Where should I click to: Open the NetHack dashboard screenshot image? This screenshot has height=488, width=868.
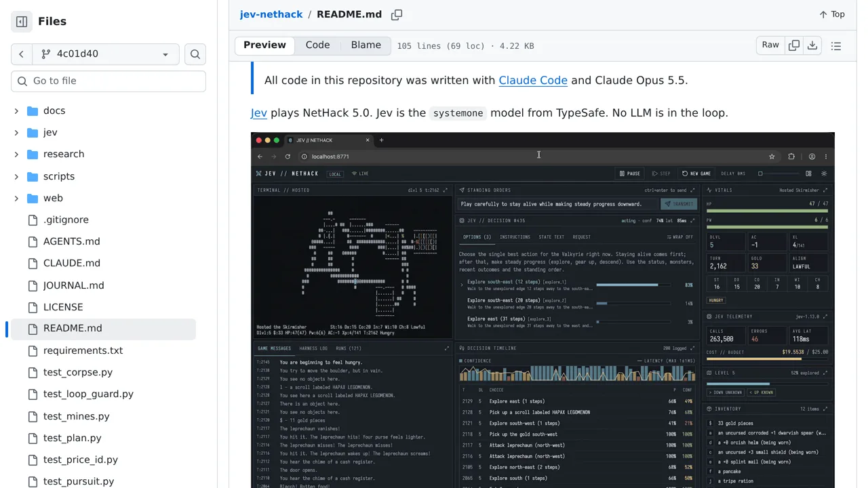[x=542, y=310]
